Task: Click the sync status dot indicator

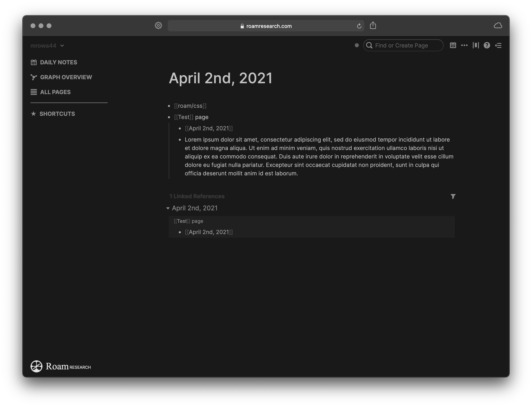Action: pyautogui.click(x=357, y=45)
